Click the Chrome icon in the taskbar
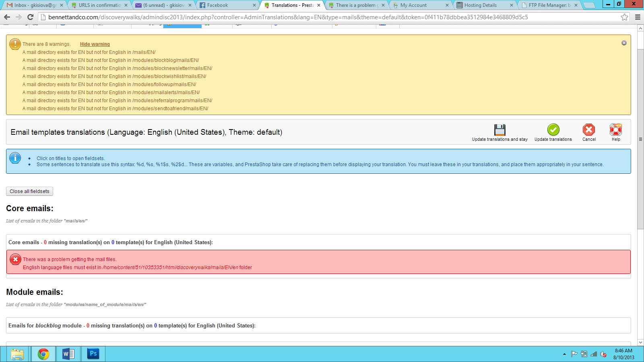Screen dimensions: 644x362 (x=43, y=354)
